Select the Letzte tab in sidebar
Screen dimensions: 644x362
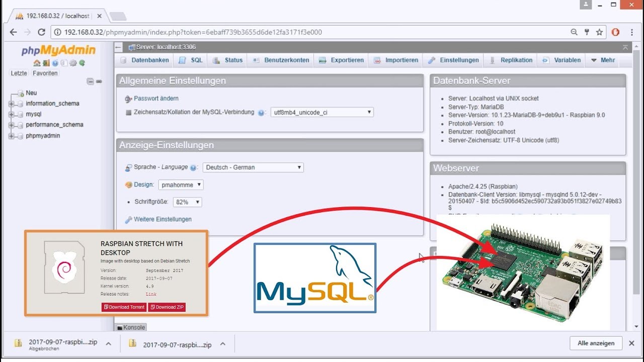click(x=19, y=73)
